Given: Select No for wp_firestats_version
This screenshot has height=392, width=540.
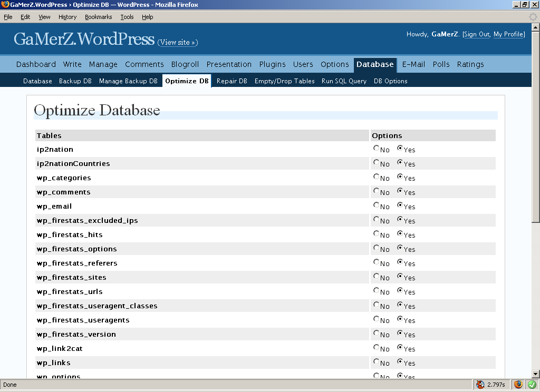Looking at the screenshot, I should [x=376, y=333].
